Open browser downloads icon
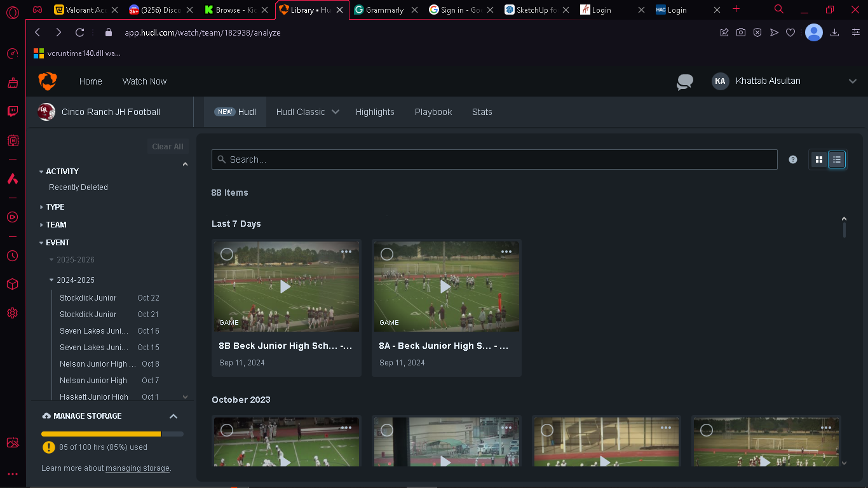 pos(835,32)
